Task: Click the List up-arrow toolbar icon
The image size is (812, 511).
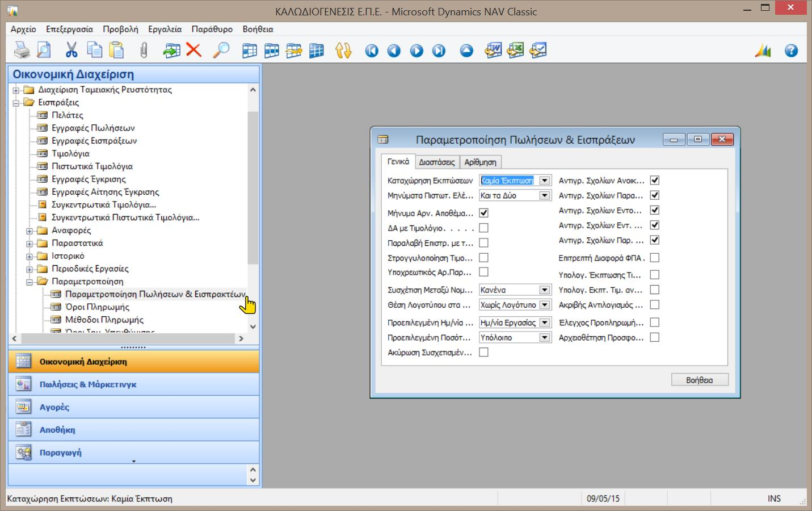Action: pyautogui.click(x=466, y=51)
